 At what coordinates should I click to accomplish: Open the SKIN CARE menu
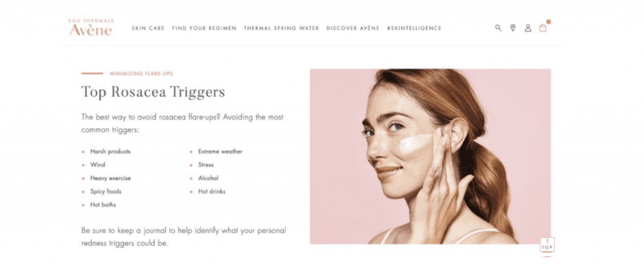[x=148, y=28]
